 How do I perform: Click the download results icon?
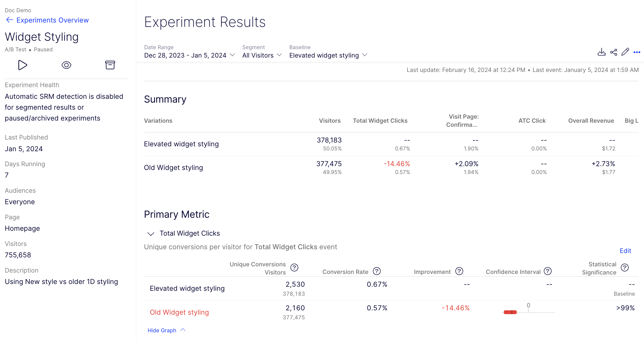[x=601, y=52]
